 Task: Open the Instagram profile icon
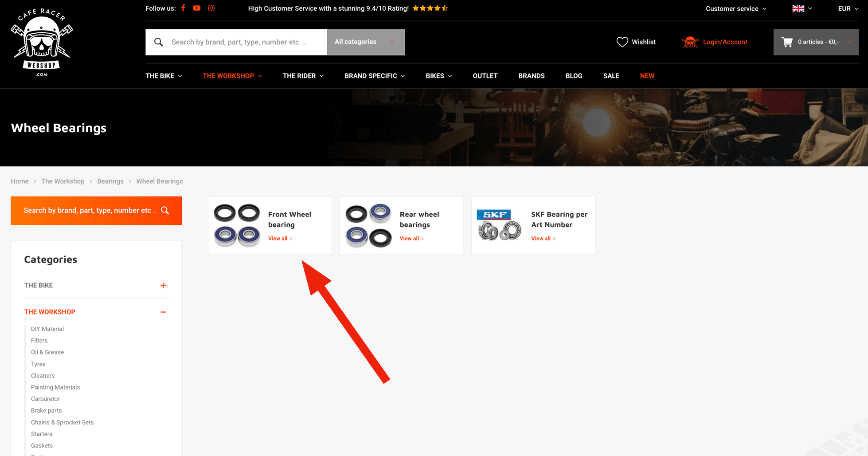(x=211, y=8)
